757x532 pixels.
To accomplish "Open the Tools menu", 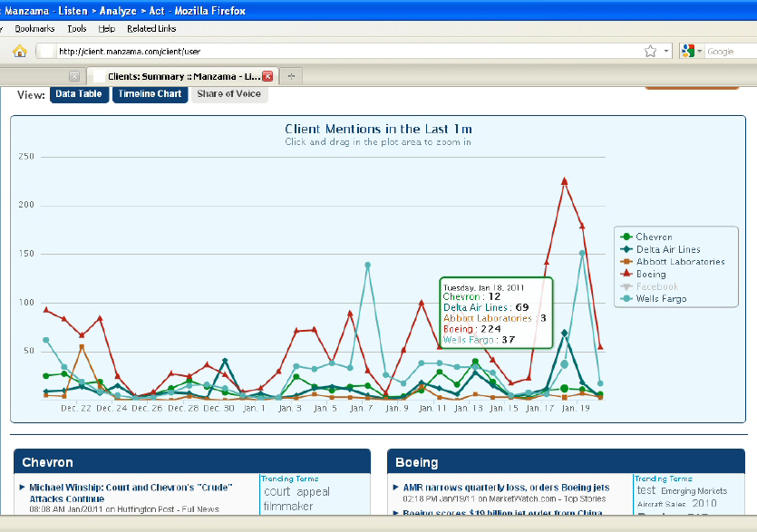I will [x=77, y=28].
